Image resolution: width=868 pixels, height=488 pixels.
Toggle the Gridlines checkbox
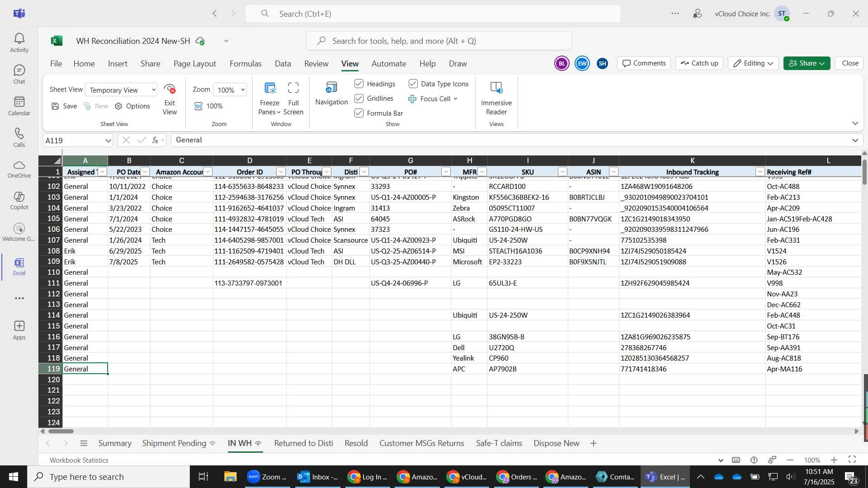pos(359,99)
